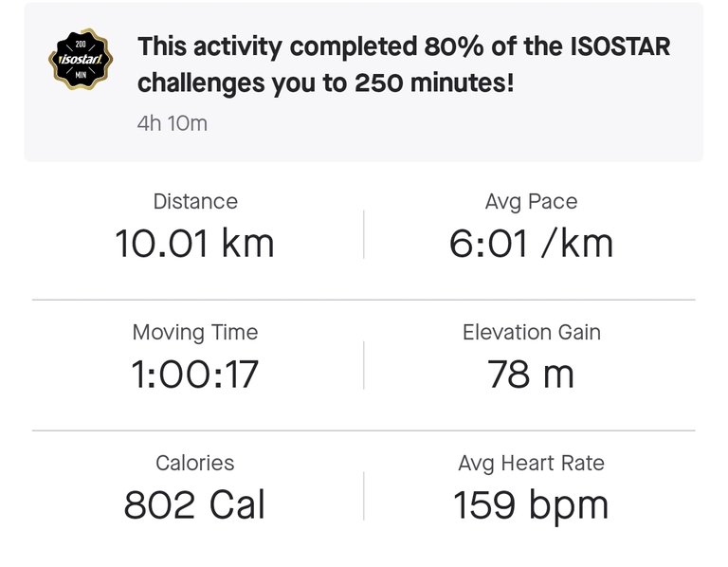This screenshot has height=567, width=728.
Task: Select the 802 Cal calories value
Action: pos(194,504)
